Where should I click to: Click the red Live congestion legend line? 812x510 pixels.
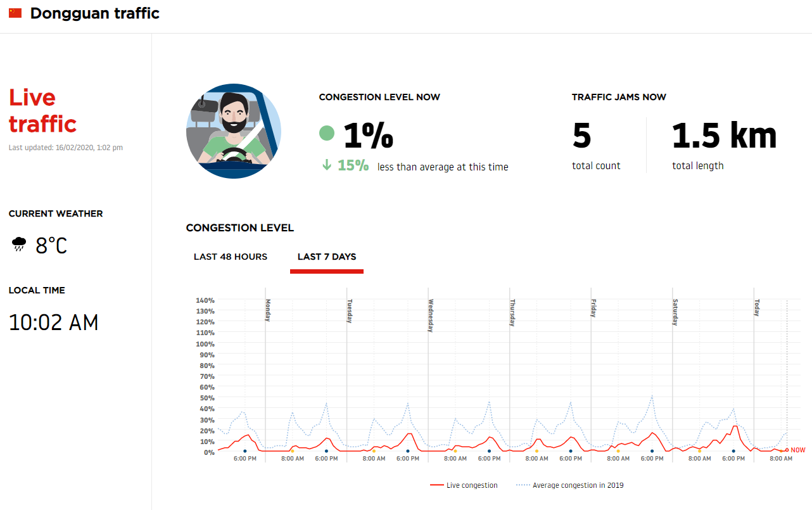pos(436,485)
